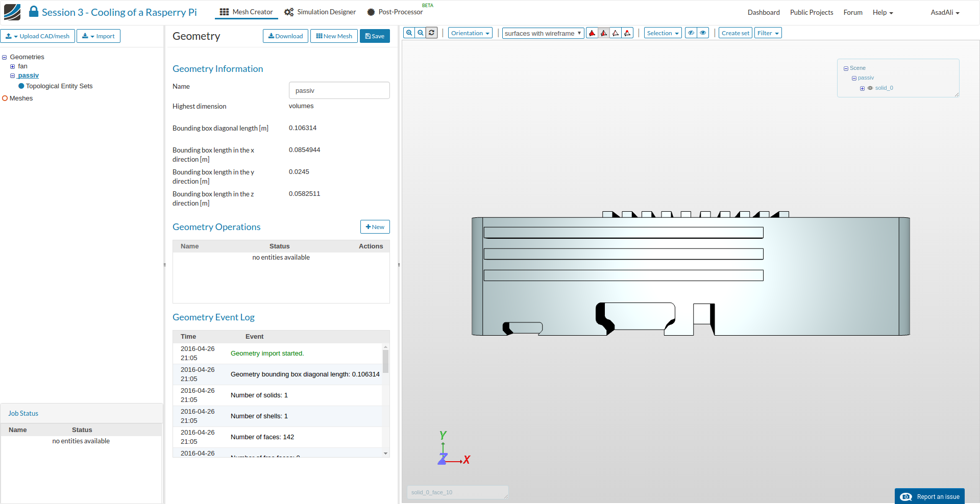Open the surfaces with wireframe render selector
Image resolution: width=980 pixels, height=504 pixels.
543,34
